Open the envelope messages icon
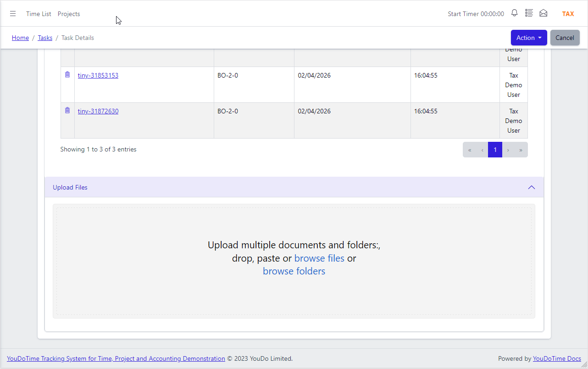 [544, 13]
